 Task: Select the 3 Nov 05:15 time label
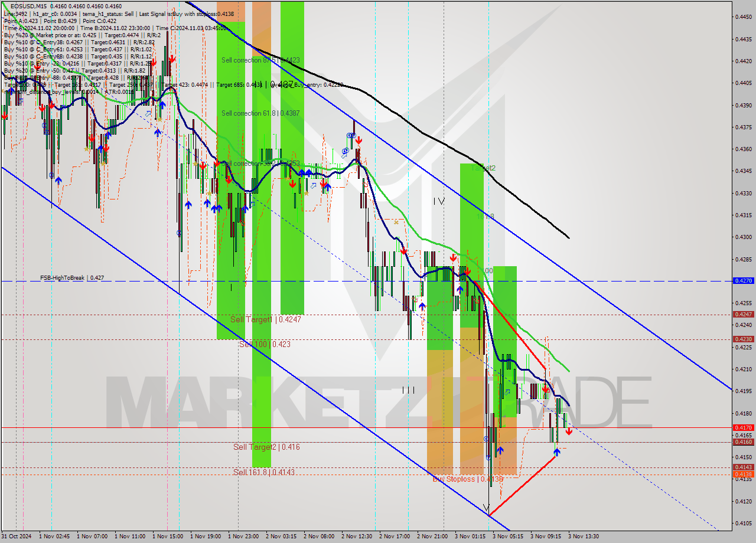(508, 537)
